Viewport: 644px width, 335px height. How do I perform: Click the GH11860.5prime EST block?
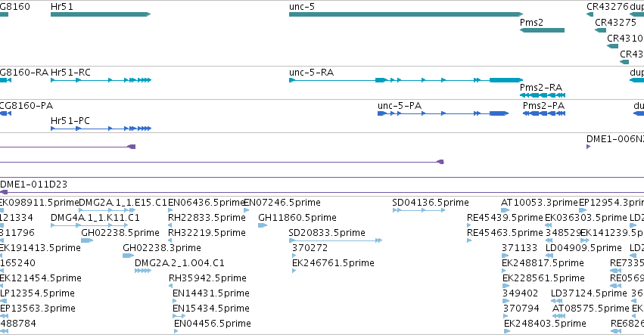(x=263, y=225)
